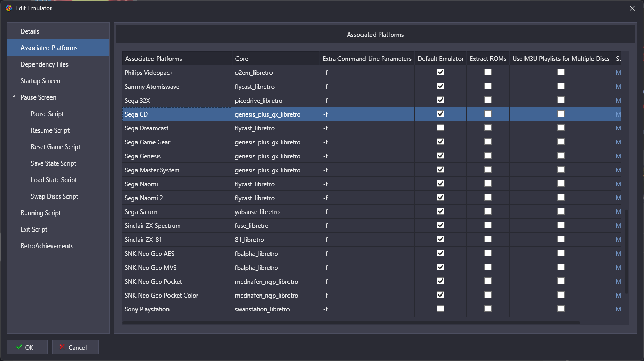Check Extract ROMs for SNK Neo Geo MVS

tap(488, 267)
